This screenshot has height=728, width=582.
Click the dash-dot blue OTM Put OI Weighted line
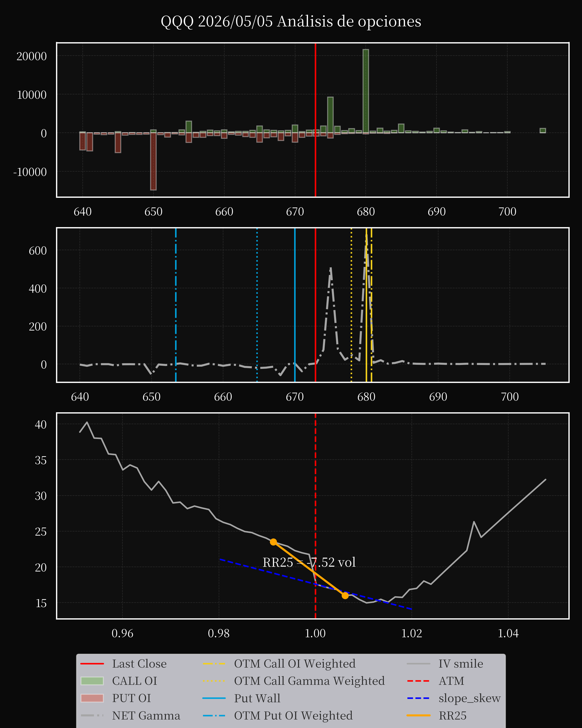(x=176, y=305)
